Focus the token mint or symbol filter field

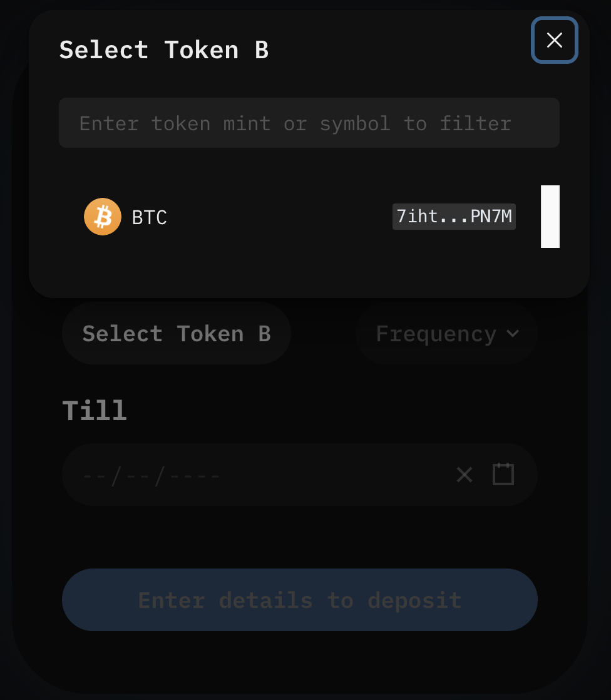coord(309,123)
